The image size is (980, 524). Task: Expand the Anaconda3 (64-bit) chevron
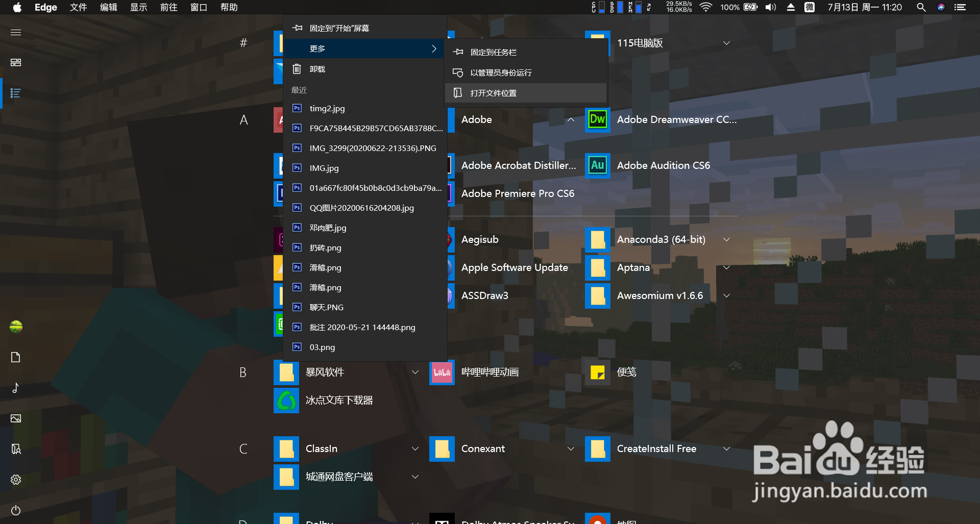pos(726,240)
